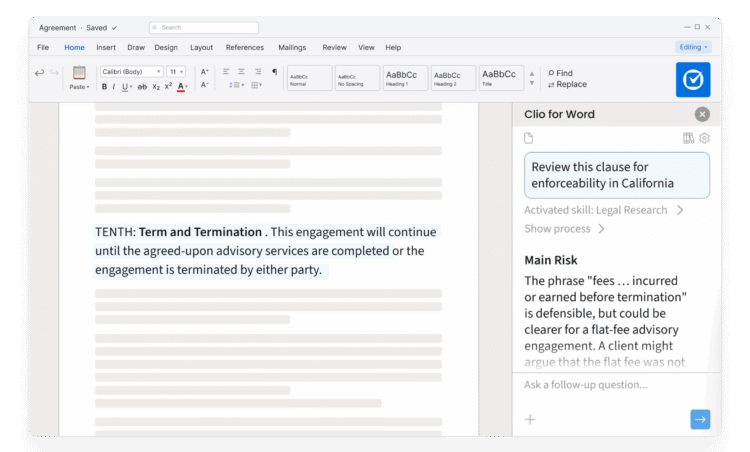
Task: Apply the No Spacing style
Action: 357,78
